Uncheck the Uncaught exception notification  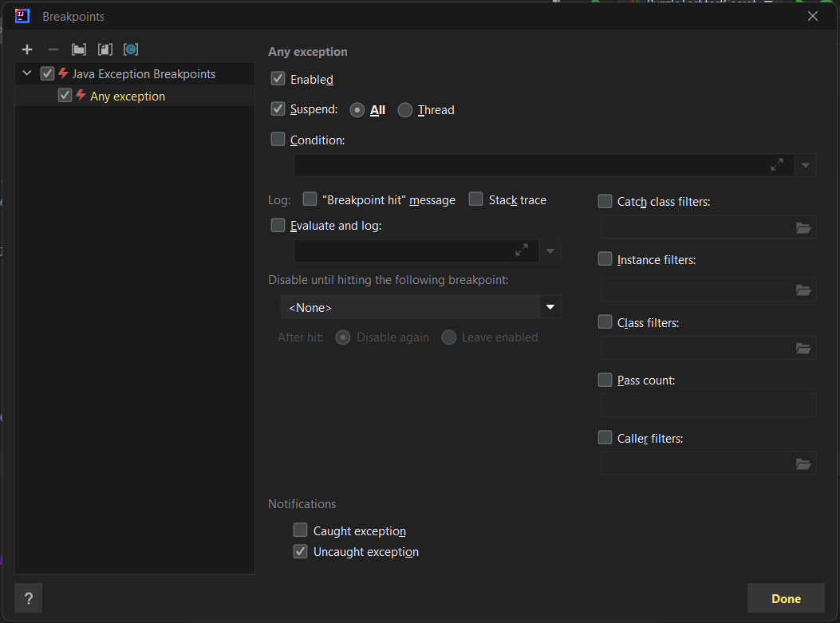coord(300,551)
